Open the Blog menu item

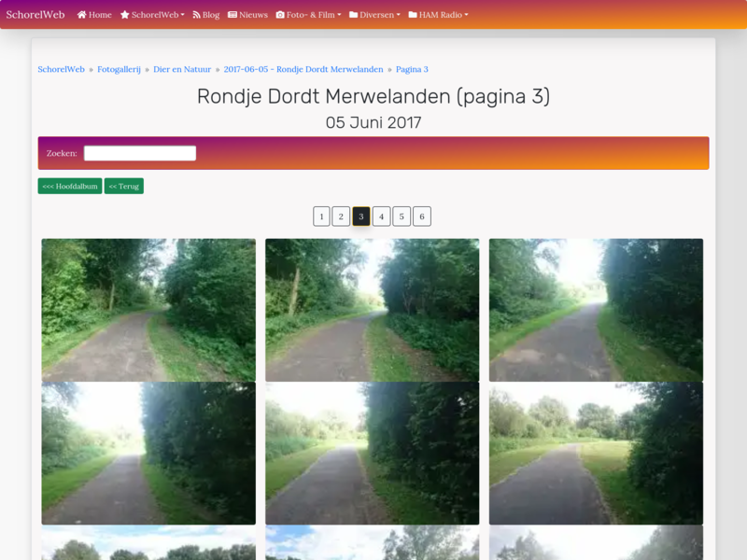(206, 15)
